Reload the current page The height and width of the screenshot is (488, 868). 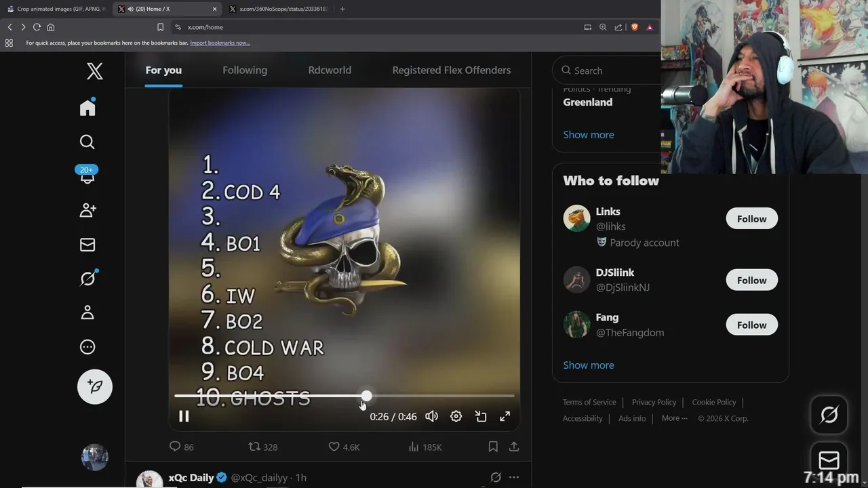click(x=37, y=27)
